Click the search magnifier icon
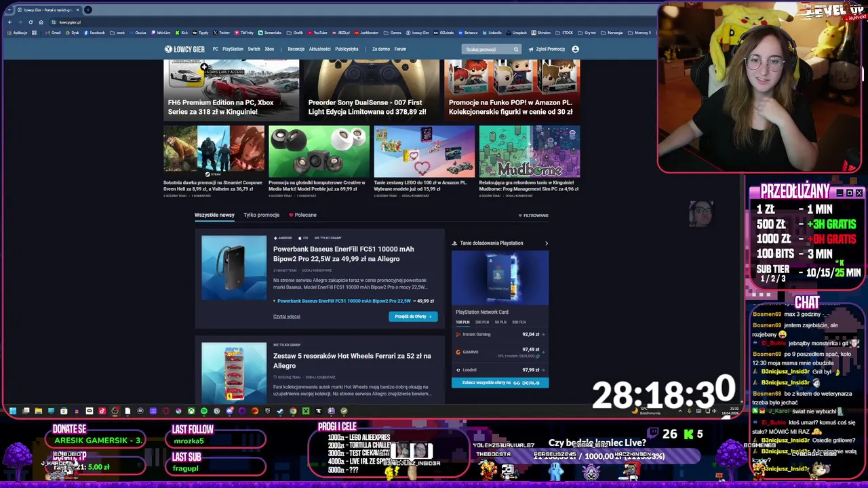 (516, 49)
